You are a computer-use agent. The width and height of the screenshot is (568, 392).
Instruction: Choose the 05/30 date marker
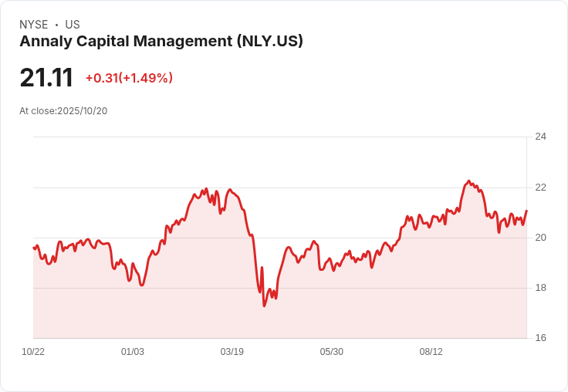[332, 352]
